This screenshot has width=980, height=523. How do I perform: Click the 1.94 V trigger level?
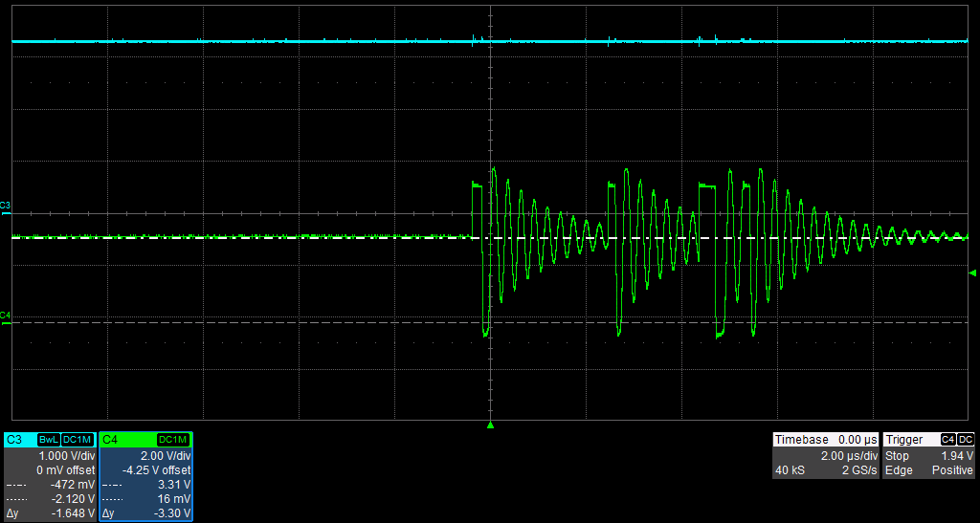click(x=957, y=456)
